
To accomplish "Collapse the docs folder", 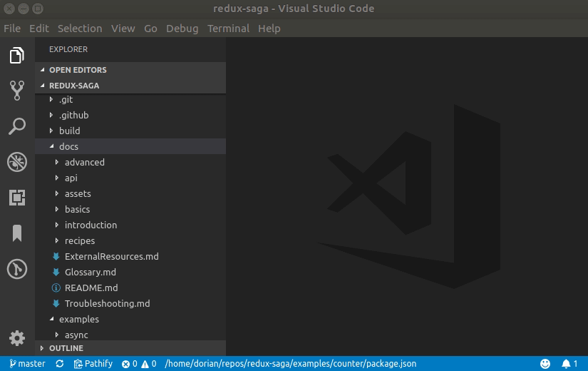I will (130, 146).
